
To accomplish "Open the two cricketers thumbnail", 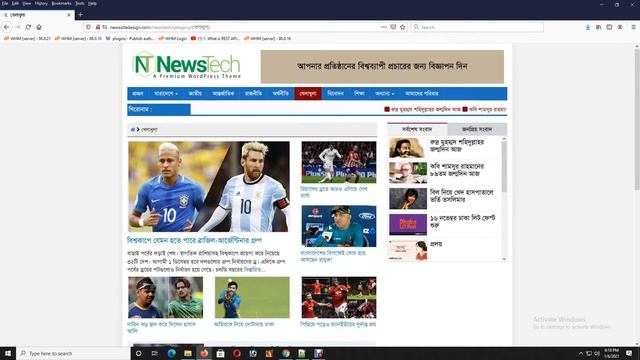I will (165, 298).
